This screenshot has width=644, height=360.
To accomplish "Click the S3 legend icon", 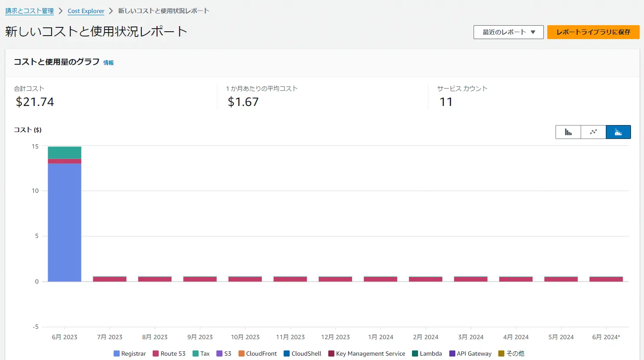I will pyautogui.click(x=219, y=353).
